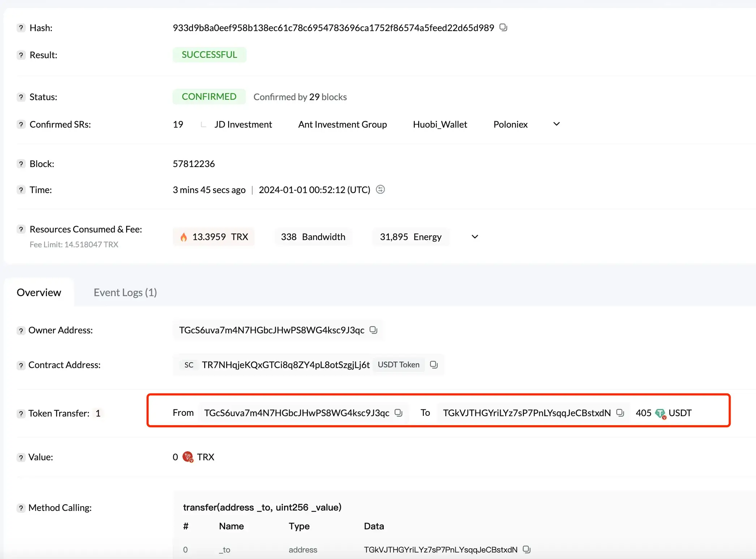Open the owner address TGcS6uva...9J3qc

[271, 330]
